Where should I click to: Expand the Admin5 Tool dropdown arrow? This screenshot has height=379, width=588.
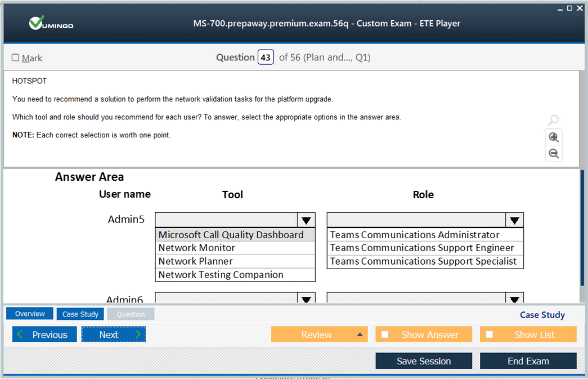tap(306, 220)
